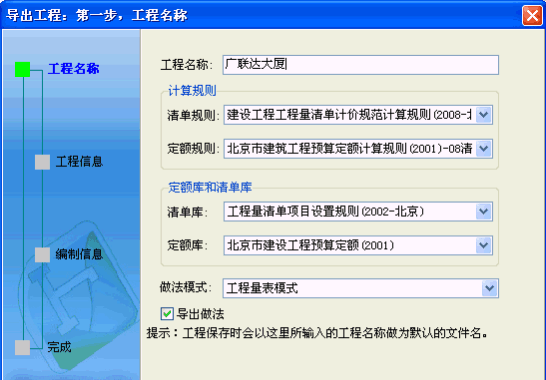
Task: Select 完成 step label in sidebar
Action: pyautogui.click(x=60, y=347)
